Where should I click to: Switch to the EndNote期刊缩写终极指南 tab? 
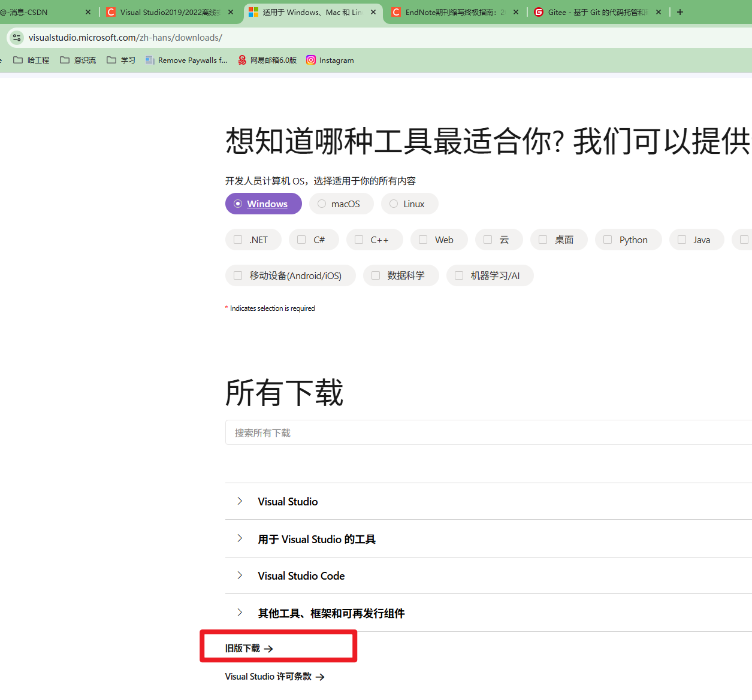(x=455, y=12)
